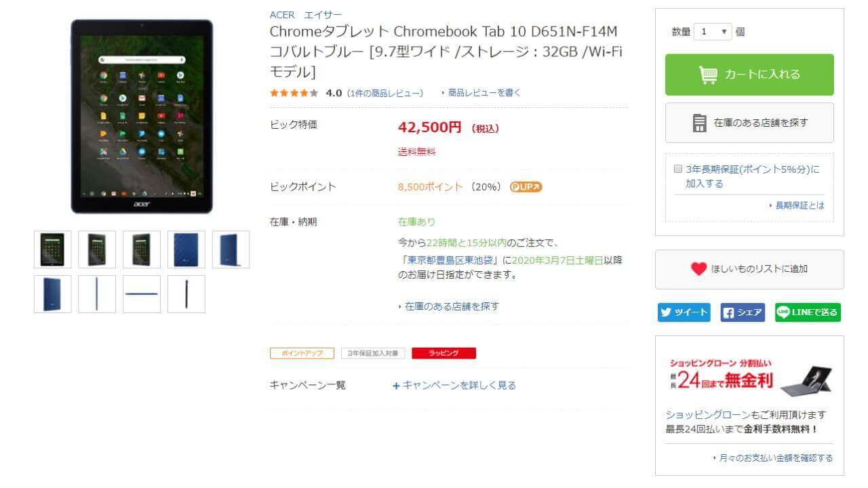Click the red ラッピング tag
Image resolution: width=868 pixels, height=488 pixels.
point(443,353)
